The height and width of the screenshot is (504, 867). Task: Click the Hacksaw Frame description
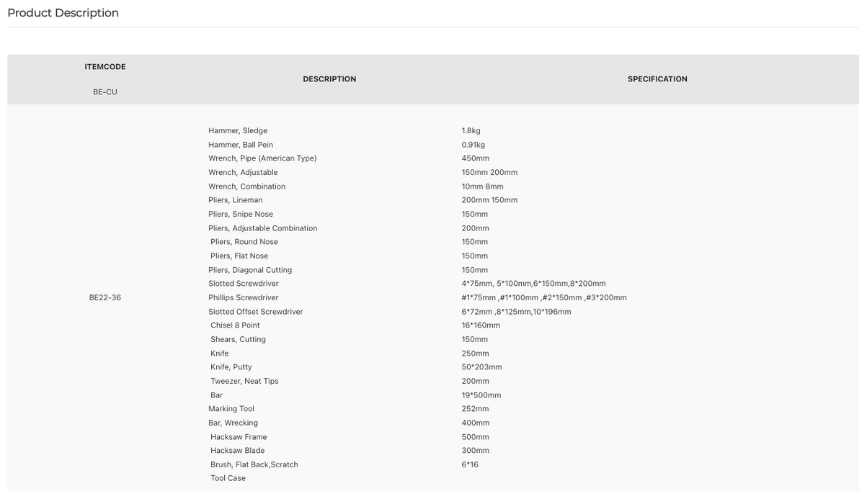click(239, 437)
